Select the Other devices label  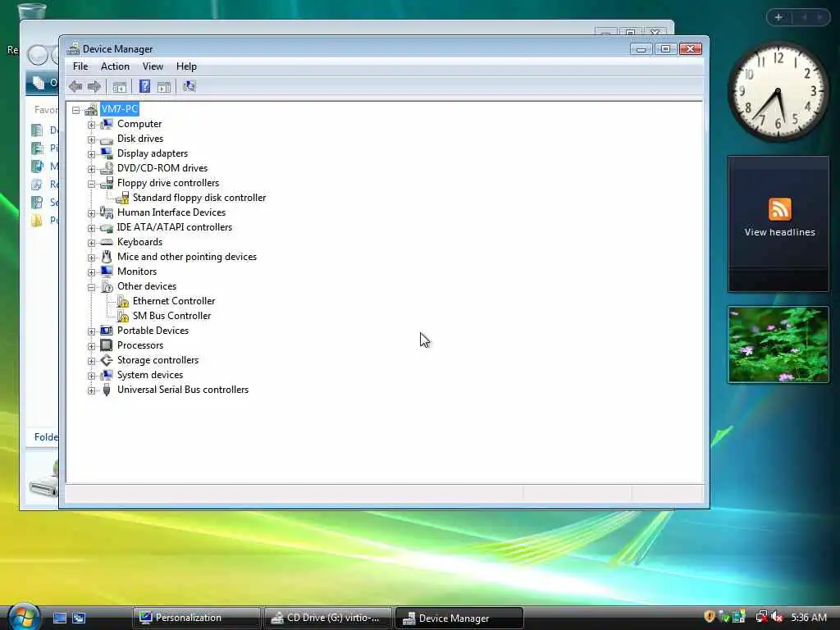pyautogui.click(x=147, y=286)
